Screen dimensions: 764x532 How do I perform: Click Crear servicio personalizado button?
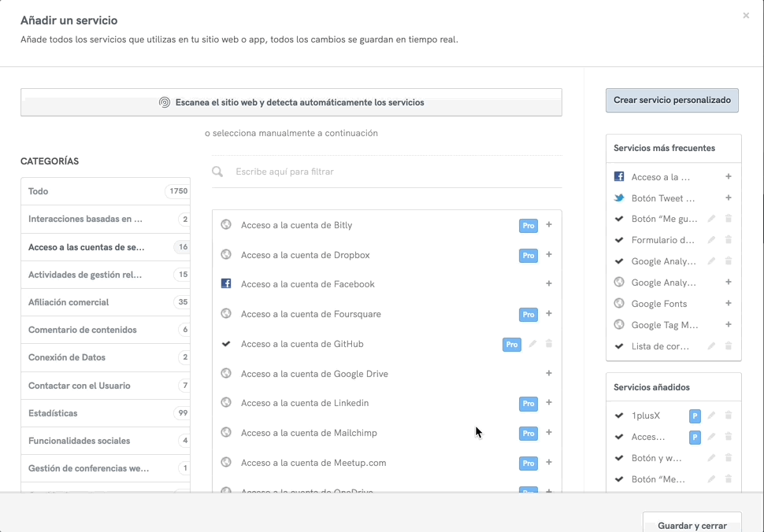click(672, 101)
